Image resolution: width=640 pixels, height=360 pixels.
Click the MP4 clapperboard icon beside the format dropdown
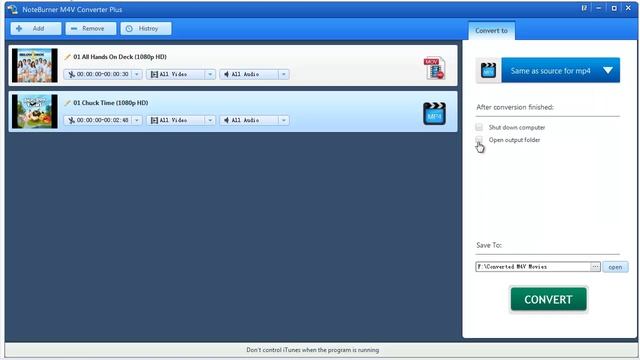pos(488,71)
